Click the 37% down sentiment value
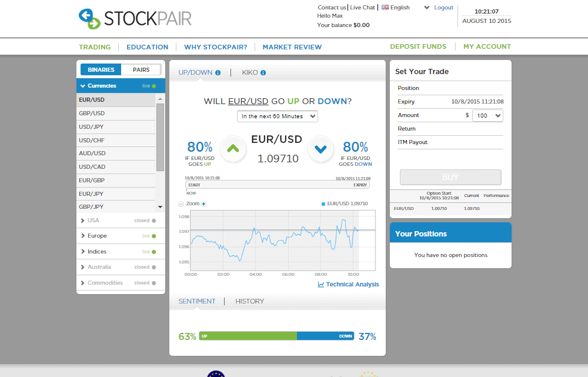Image resolution: width=588 pixels, height=377 pixels. tap(367, 336)
